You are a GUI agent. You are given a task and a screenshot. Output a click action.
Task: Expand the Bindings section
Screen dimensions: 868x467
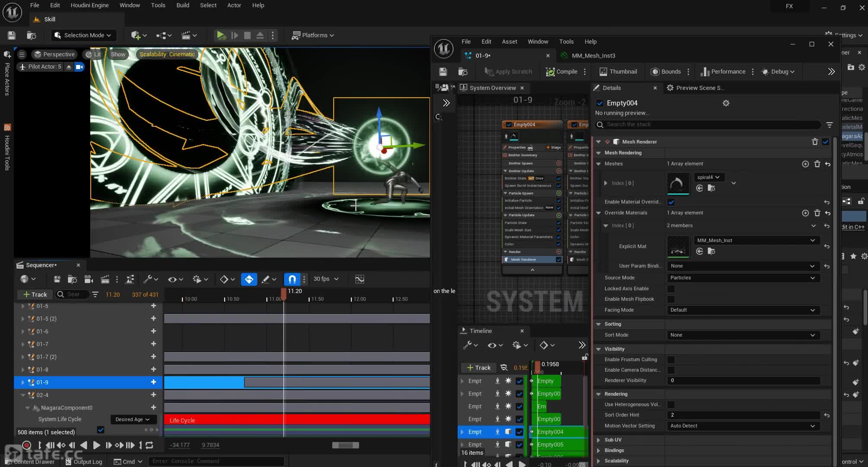[599, 451]
